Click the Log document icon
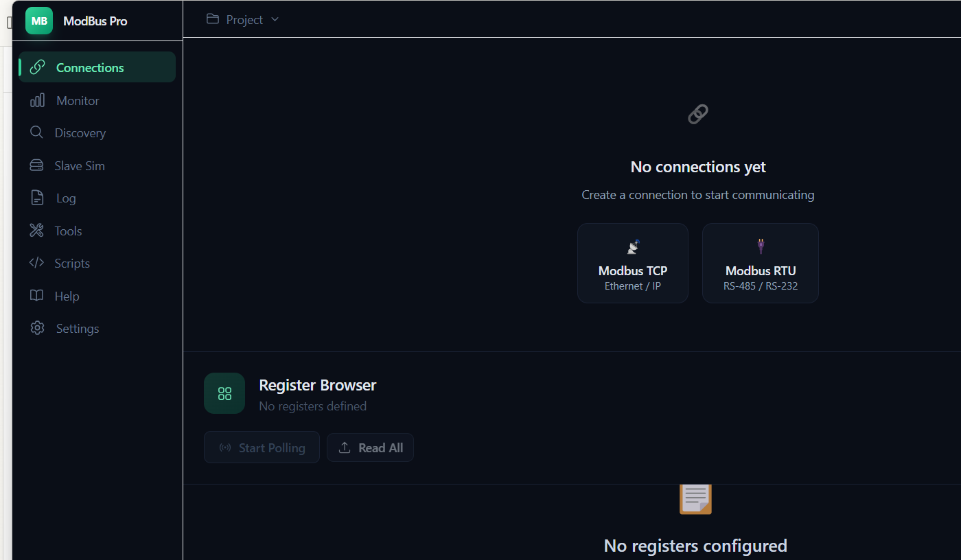 pyautogui.click(x=38, y=198)
